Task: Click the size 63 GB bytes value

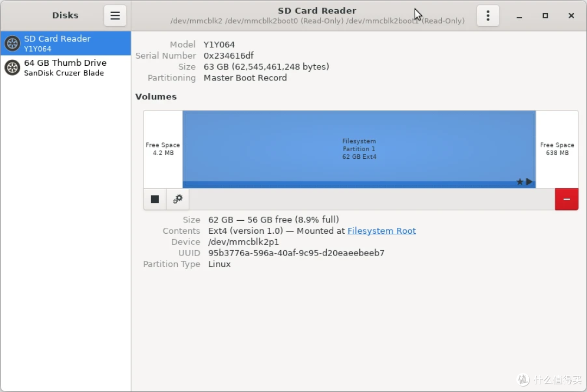Action: (266, 67)
